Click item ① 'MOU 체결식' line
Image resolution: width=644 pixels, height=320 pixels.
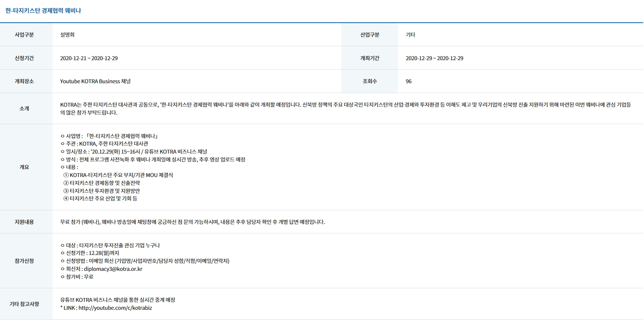point(118,175)
